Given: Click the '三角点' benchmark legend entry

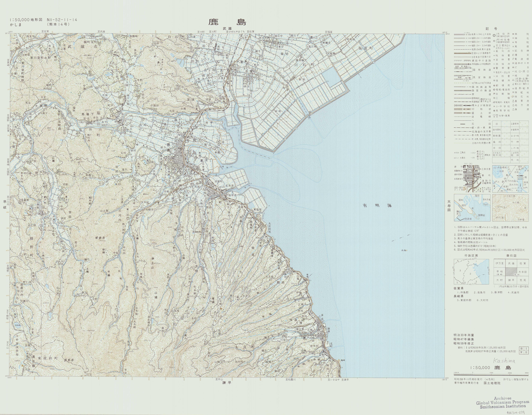Looking at the screenshot, I should (460, 153).
